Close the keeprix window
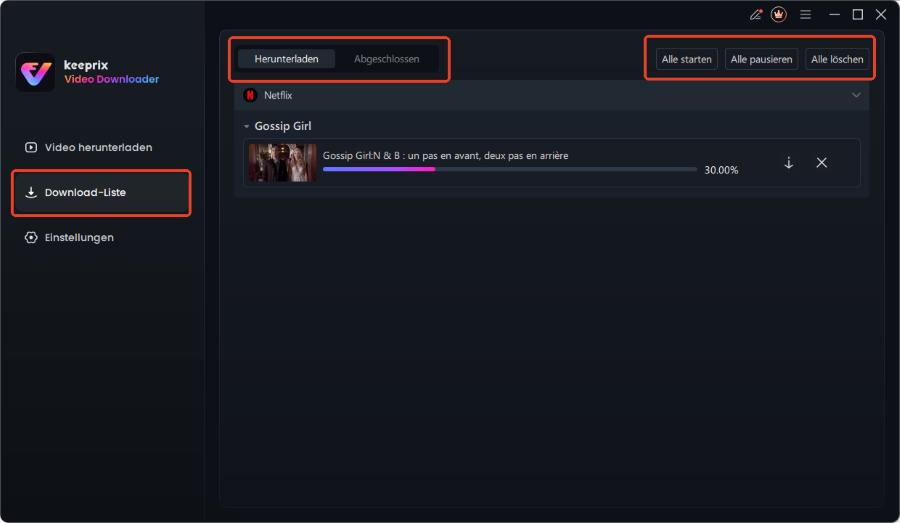The image size is (900, 523). pyautogui.click(x=881, y=15)
